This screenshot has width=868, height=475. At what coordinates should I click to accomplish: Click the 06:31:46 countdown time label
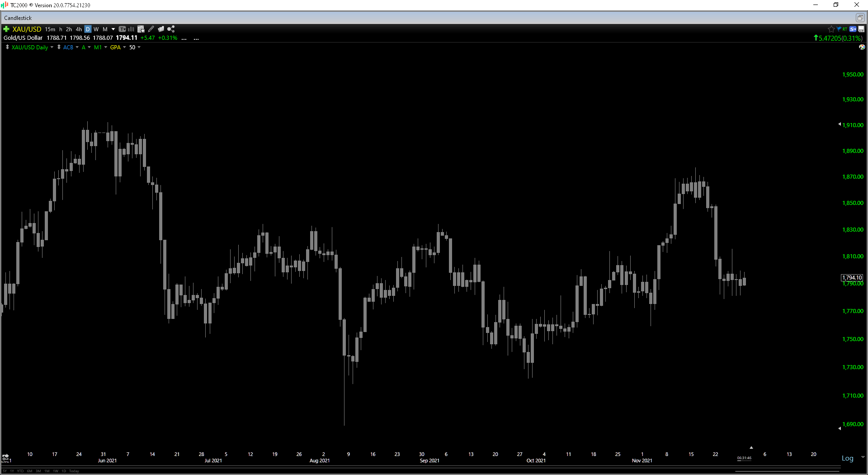[x=744, y=458]
